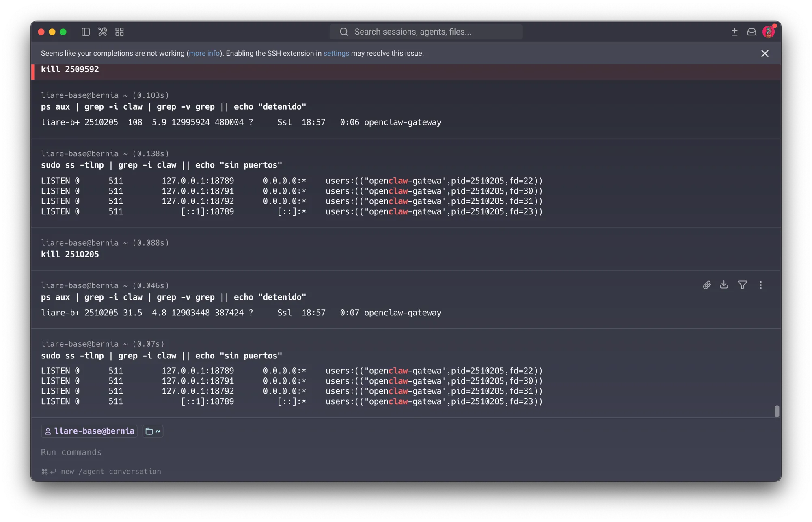Dismiss the completions warning banner
The image size is (812, 522).
pos(765,53)
